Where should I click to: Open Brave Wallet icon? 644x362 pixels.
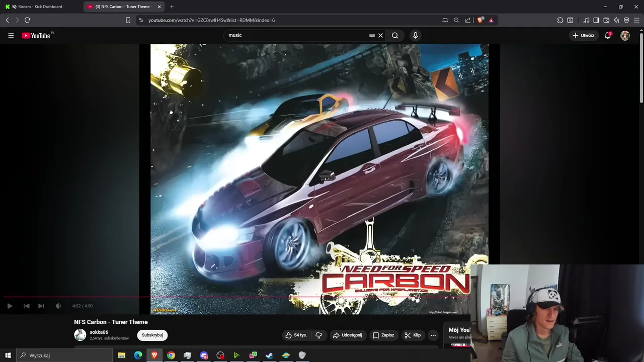(x=606, y=20)
